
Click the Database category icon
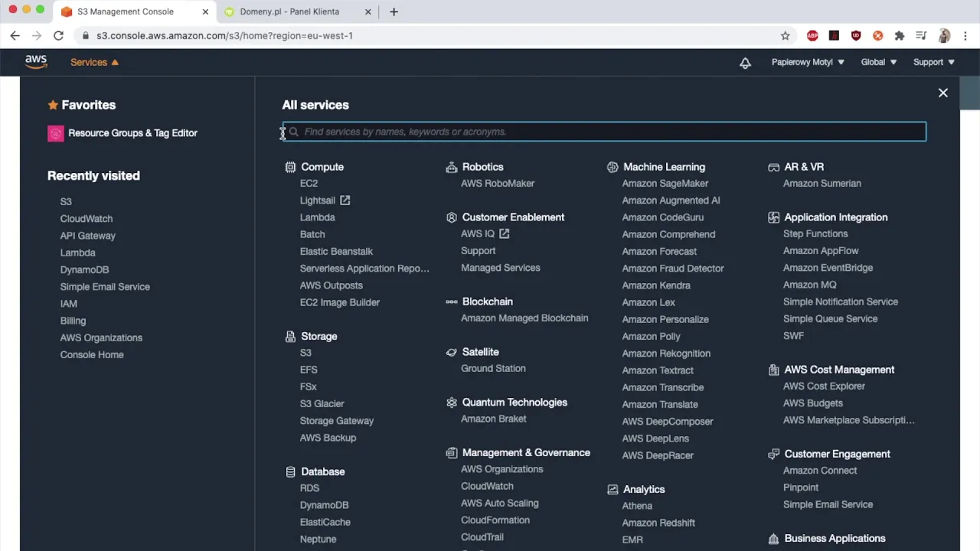(290, 471)
